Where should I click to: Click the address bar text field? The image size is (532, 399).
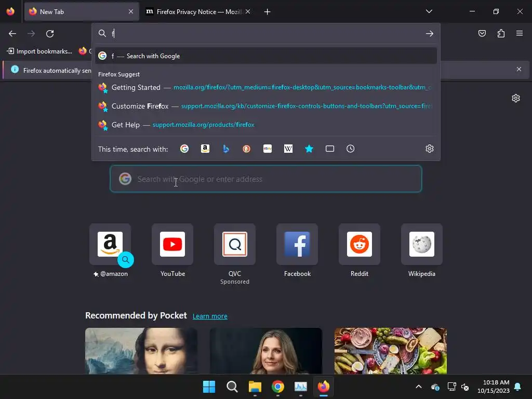(x=266, y=34)
